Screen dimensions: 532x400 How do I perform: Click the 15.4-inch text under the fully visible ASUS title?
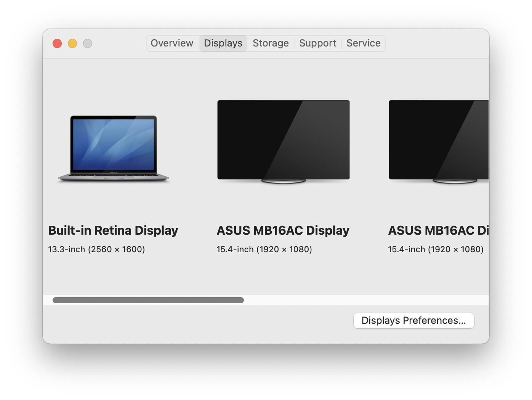[x=264, y=249]
